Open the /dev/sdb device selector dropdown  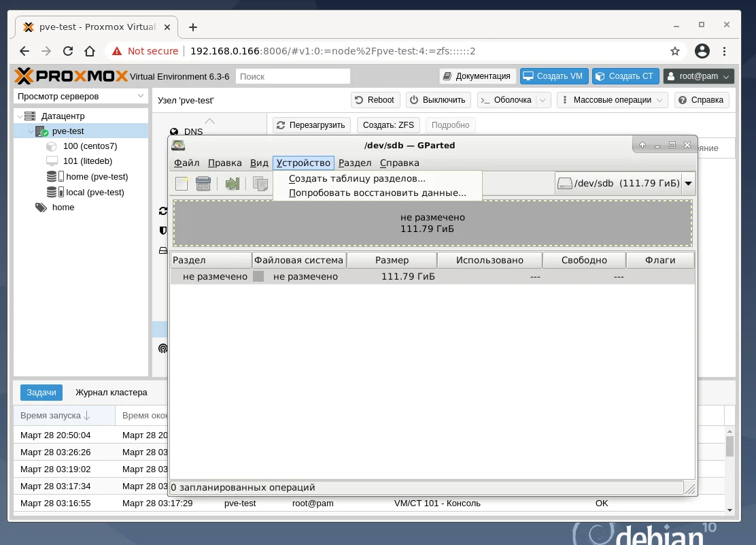(689, 184)
